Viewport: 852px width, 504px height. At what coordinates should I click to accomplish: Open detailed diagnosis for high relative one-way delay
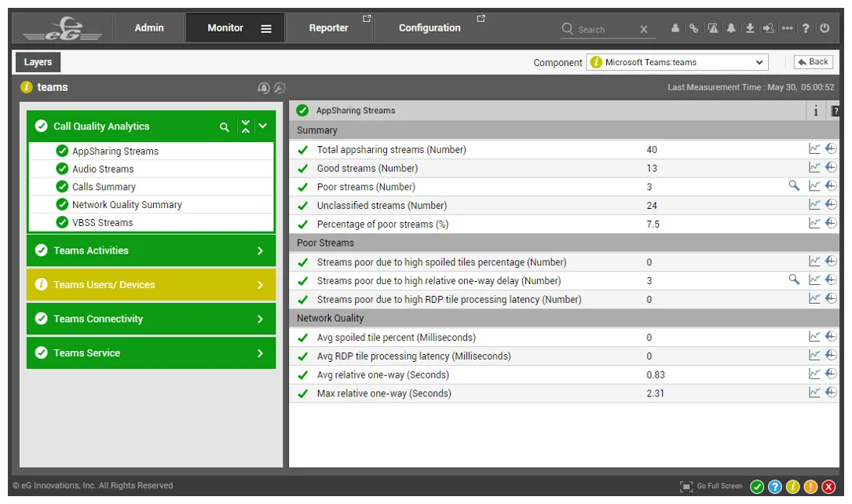794,279
